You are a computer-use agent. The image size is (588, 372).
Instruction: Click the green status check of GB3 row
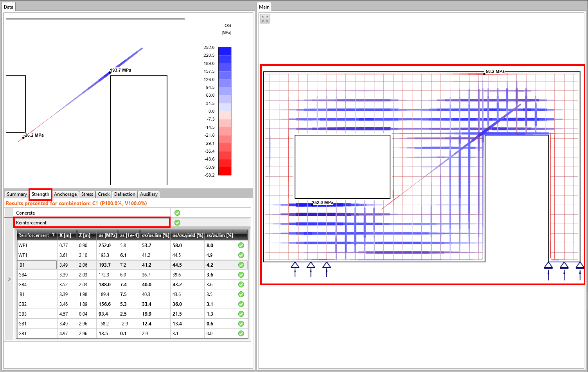[x=241, y=314]
